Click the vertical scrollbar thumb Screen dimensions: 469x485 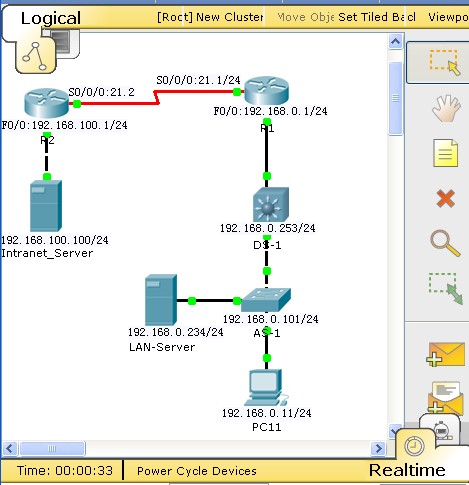click(395, 98)
